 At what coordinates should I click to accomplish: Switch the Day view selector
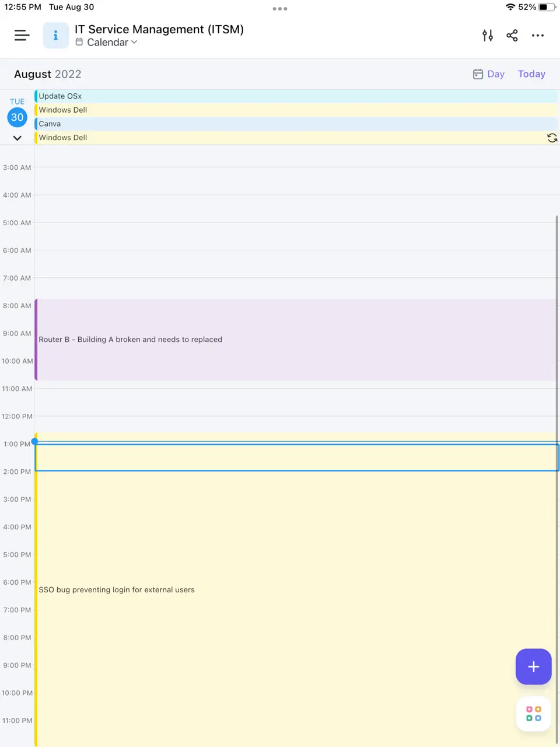489,74
